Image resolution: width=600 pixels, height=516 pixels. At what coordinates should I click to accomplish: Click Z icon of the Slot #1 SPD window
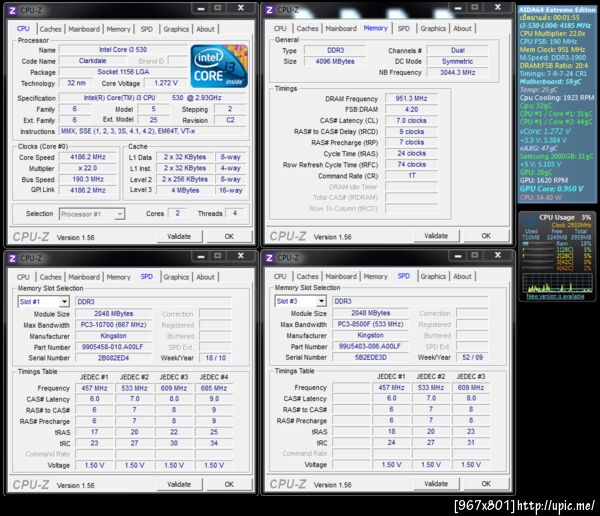click(12, 258)
